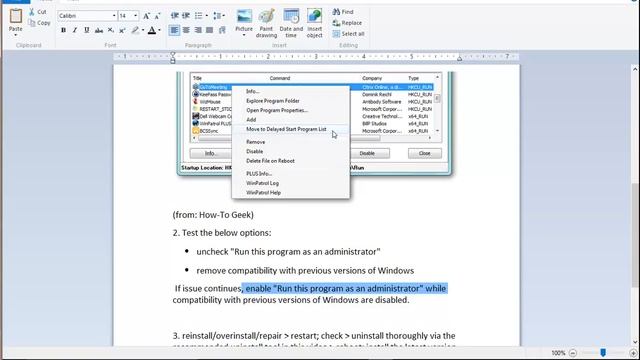Click the vertical scrollbar up arrow
The image size is (640, 360).
click(635, 69)
